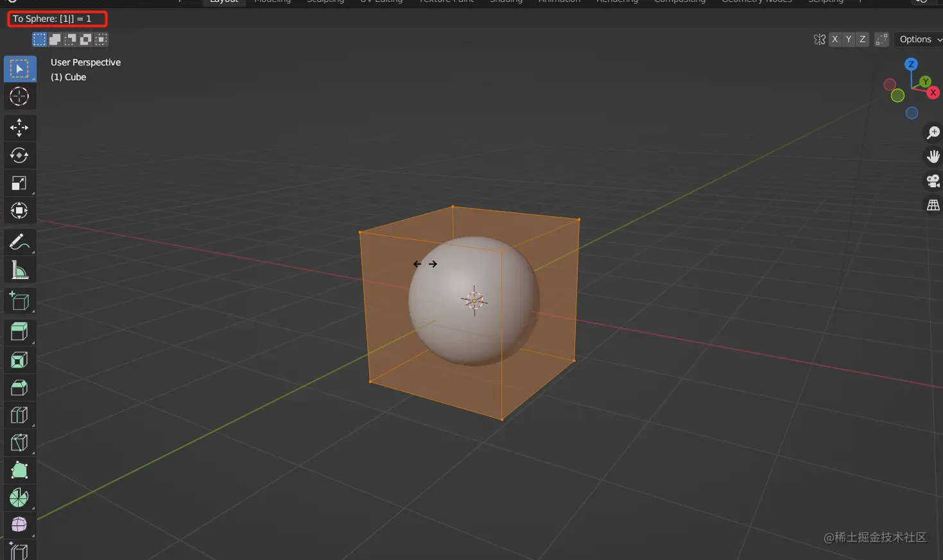Image resolution: width=943 pixels, height=560 pixels.
Task: Enable Extend Selection mode
Action: coord(55,40)
